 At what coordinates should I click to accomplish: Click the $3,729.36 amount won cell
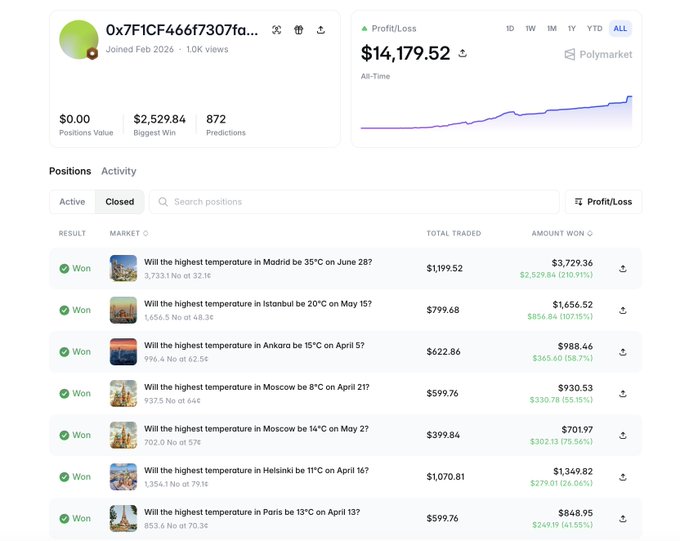pyautogui.click(x=572, y=263)
